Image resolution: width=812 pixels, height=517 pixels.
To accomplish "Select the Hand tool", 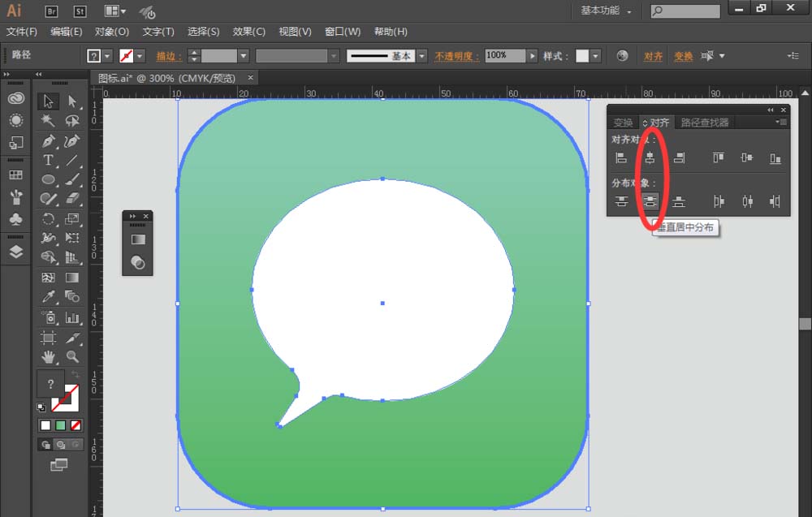I will (x=48, y=359).
